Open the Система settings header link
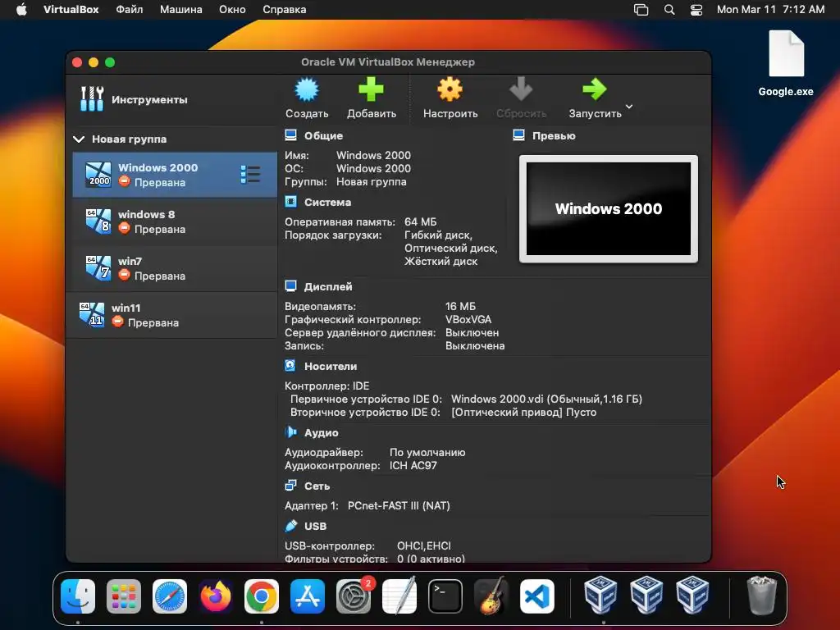The image size is (840, 630). [x=328, y=203]
